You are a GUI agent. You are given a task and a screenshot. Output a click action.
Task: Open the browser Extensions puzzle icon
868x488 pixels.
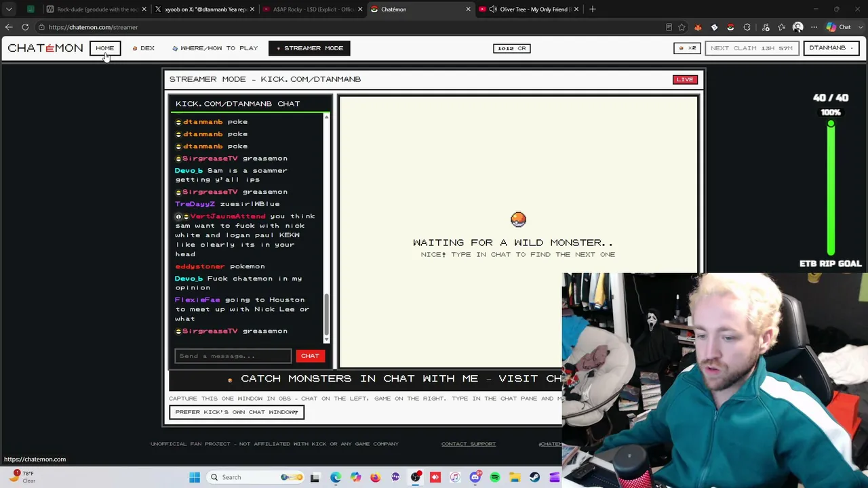point(747,27)
